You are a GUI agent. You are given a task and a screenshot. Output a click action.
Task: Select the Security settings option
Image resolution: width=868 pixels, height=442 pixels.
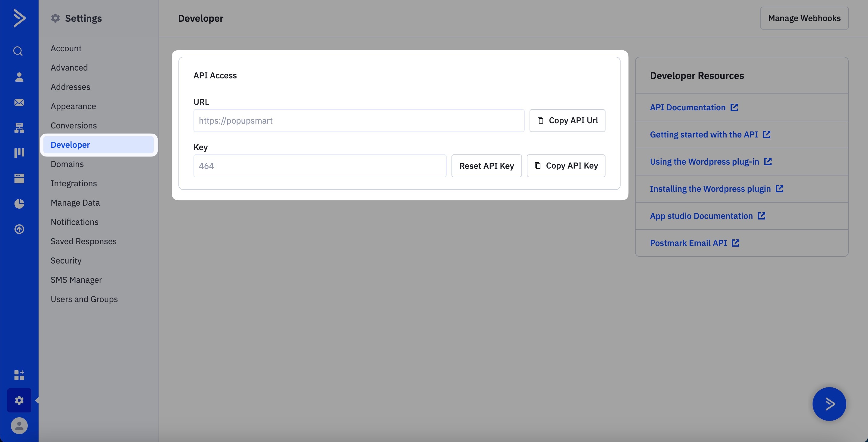66,260
